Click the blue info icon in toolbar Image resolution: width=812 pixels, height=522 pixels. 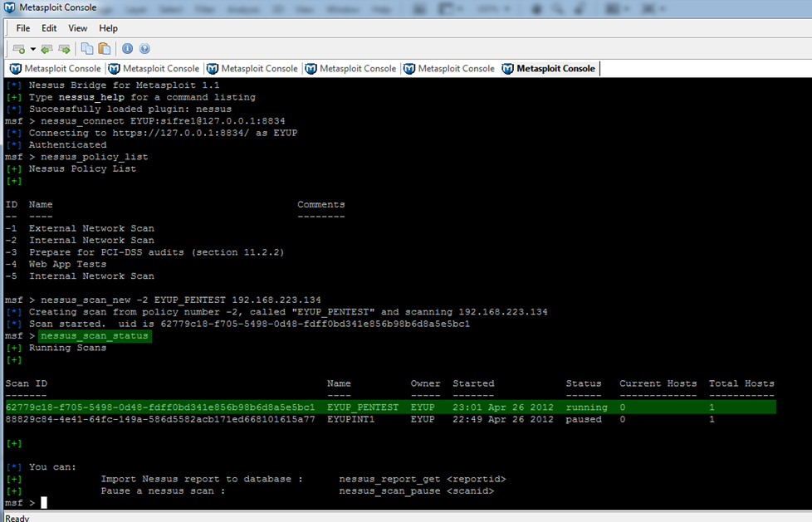(x=127, y=49)
